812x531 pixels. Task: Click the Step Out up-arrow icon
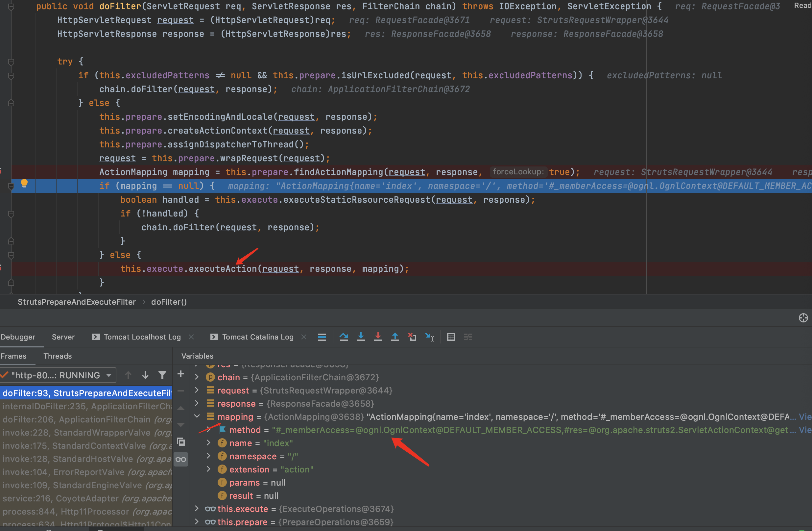pyautogui.click(x=395, y=337)
